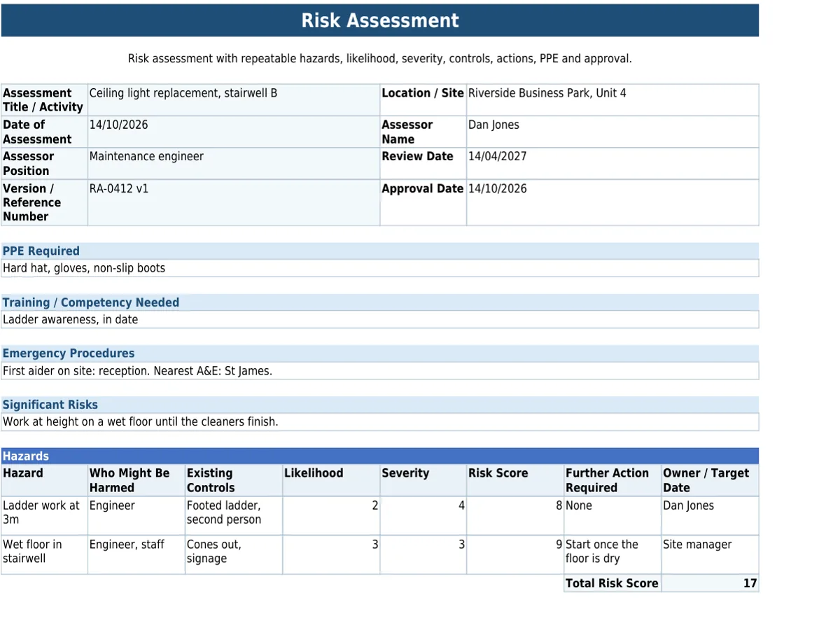Select the emergency procedures text about first aider
The height and width of the screenshot is (630, 840).
coord(379,371)
